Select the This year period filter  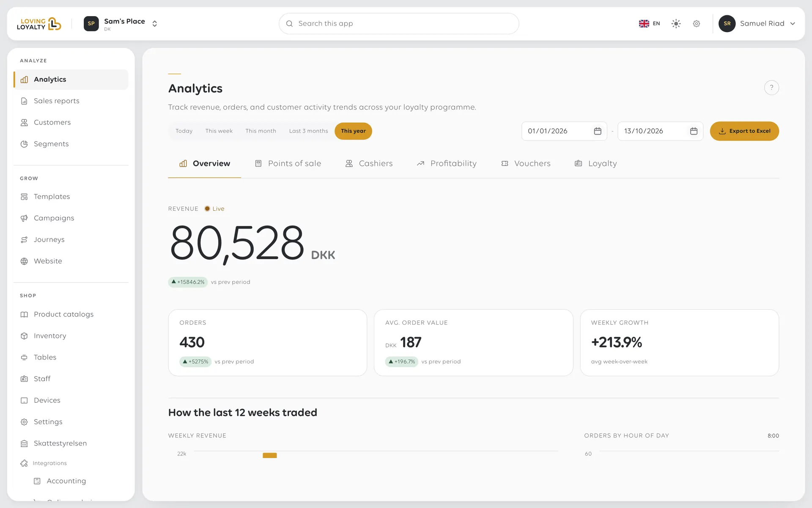[x=353, y=131]
